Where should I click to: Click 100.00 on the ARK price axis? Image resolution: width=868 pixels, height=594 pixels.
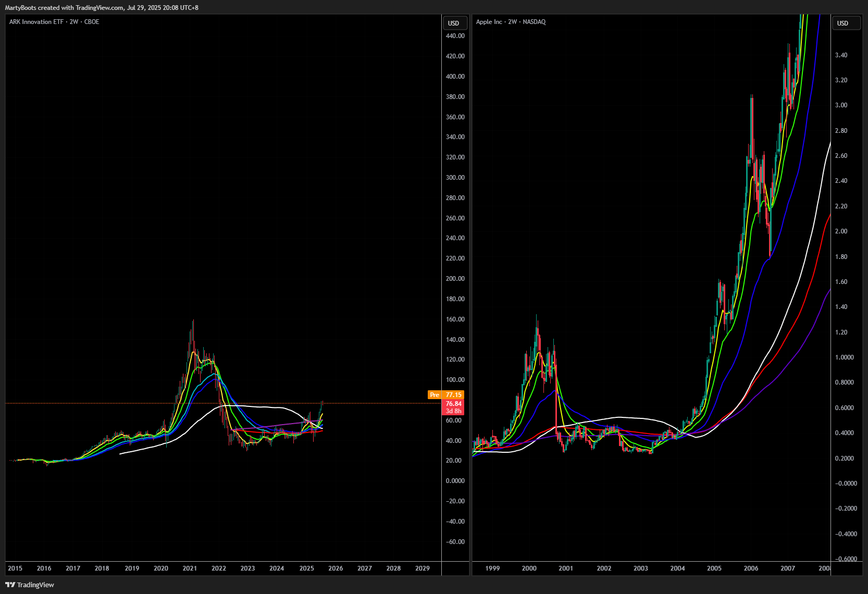pyautogui.click(x=455, y=380)
